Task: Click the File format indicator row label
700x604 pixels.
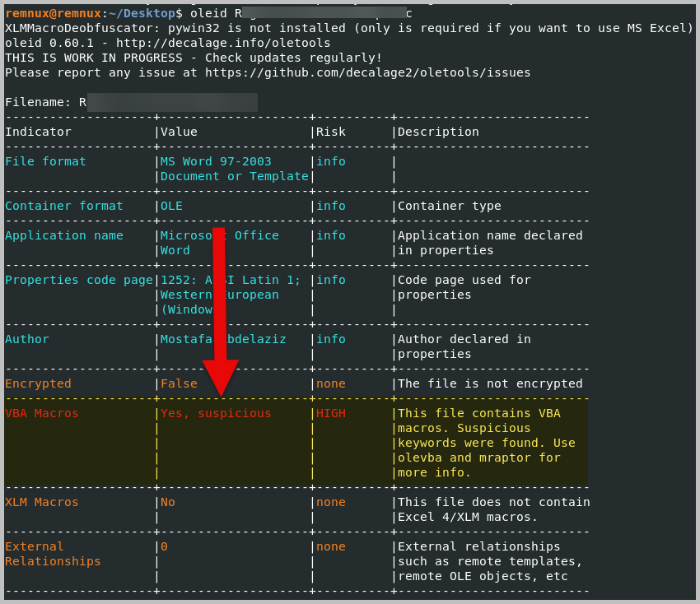Action: pos(45,161)
